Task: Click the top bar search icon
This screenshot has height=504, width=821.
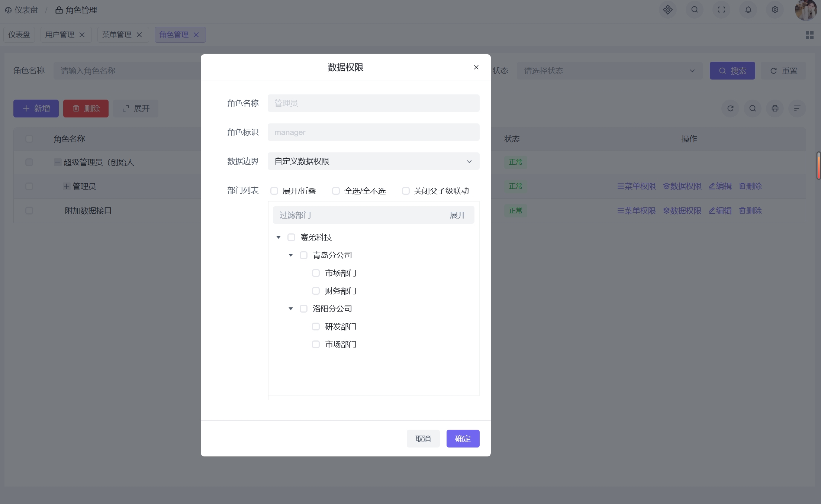Action: (695, 10)
